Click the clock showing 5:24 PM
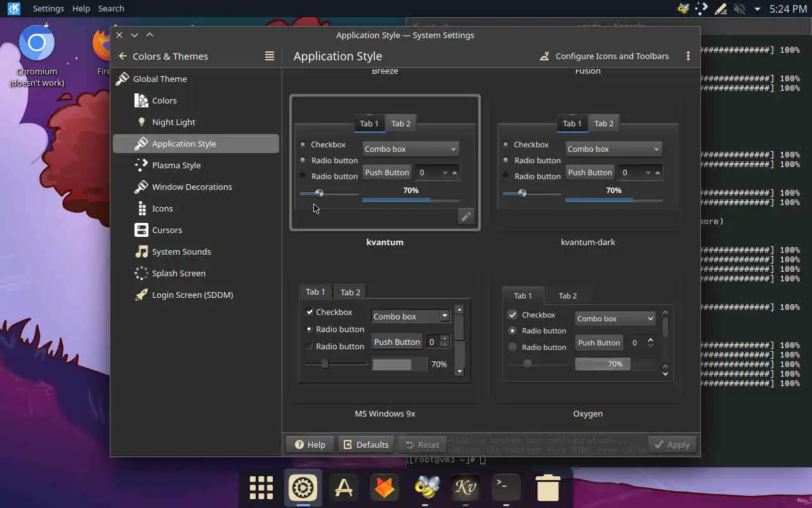812x508 pixels. [788, 9]
